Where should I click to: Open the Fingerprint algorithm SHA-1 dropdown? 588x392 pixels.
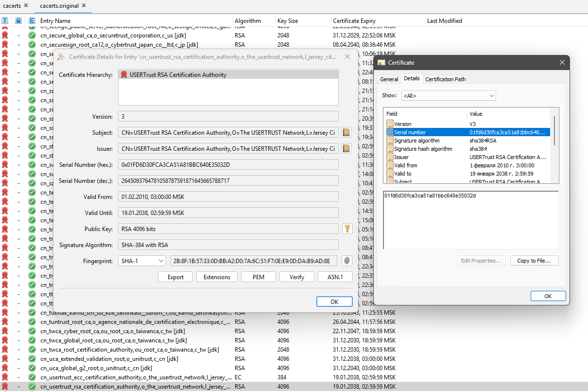(142, 261)
